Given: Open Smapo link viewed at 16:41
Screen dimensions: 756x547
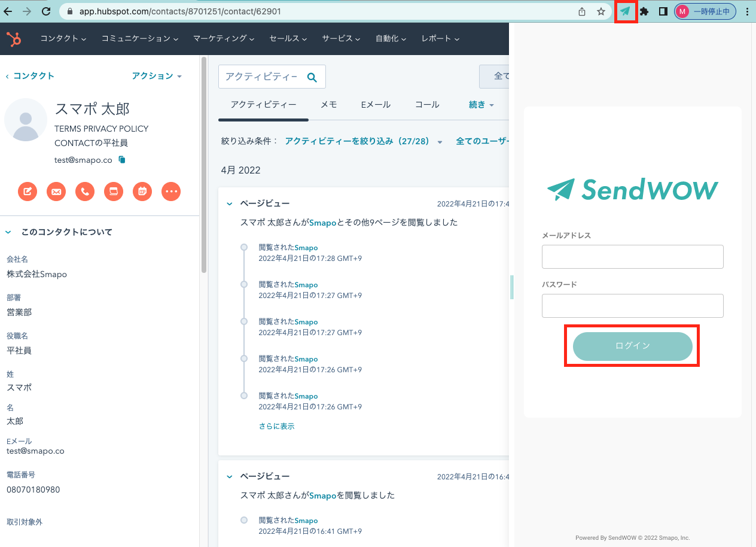Looking at the screenshot, I should pyautogui.click(x=306, y=521).
